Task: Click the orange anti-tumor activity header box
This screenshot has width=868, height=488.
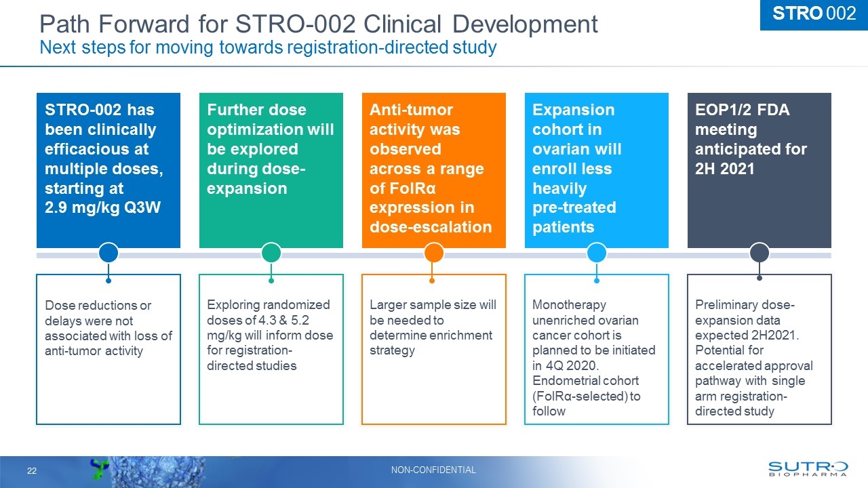Action: pyautogui.click(x=433, y=170)
